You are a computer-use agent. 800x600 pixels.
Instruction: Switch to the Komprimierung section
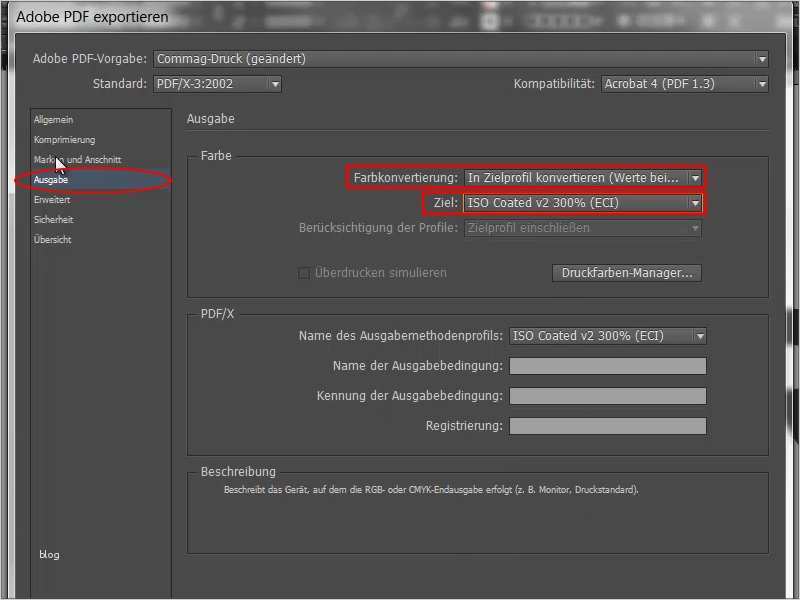click(65, 140)
